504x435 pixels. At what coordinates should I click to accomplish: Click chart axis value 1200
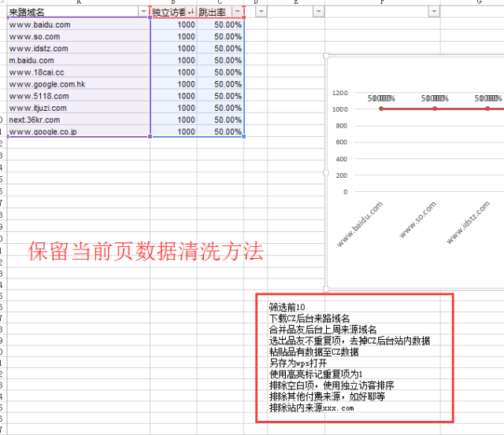pyautogui.click(x=340, y=93)
